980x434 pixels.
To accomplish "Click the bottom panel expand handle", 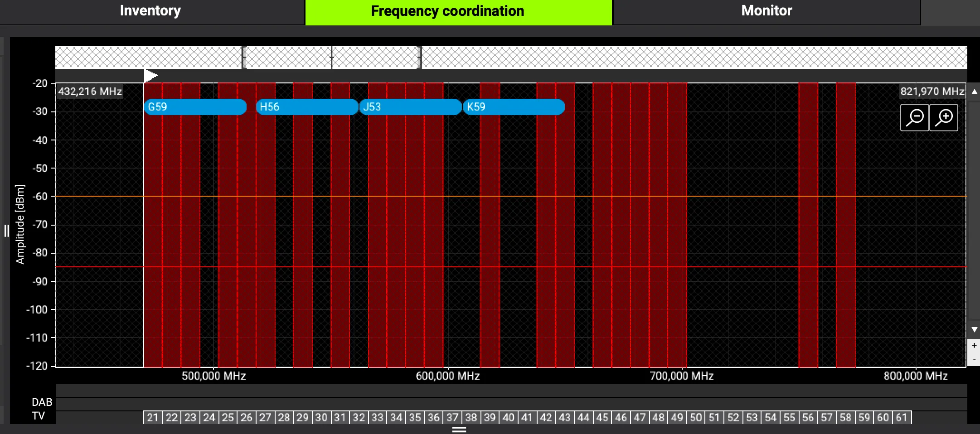I will [x=459, y=429].
